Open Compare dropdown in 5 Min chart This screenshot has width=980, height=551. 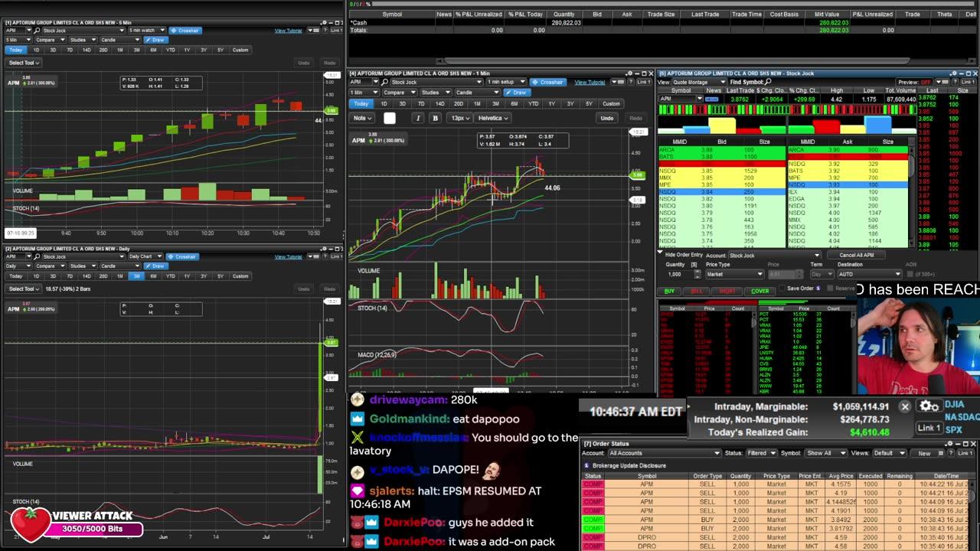pos(51,40)
